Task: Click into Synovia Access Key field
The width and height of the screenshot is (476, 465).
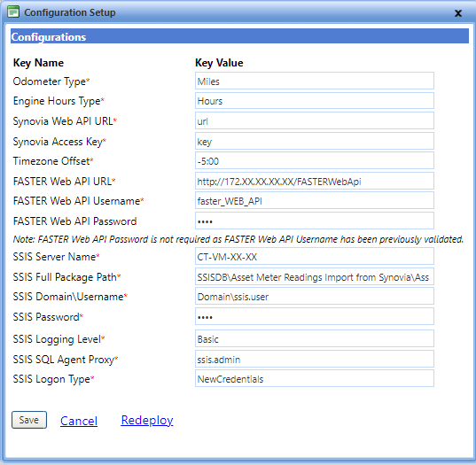Action: pos(315,141)
